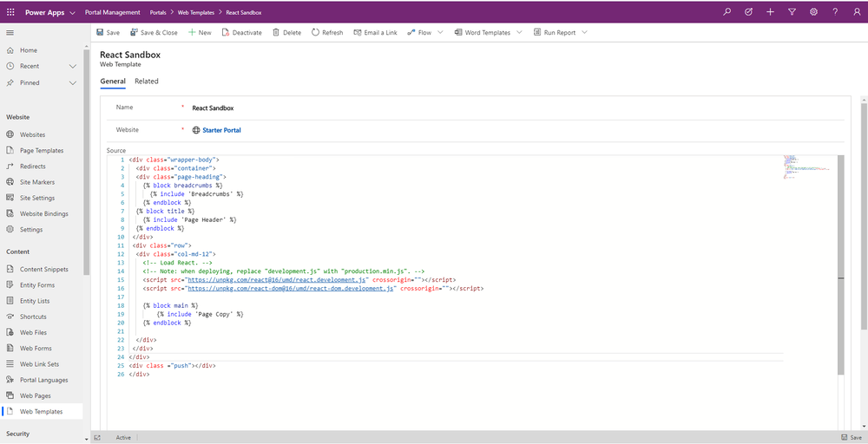Open the user account icon
Viewport: 868px width, 444px height.
tap(857, 11)
